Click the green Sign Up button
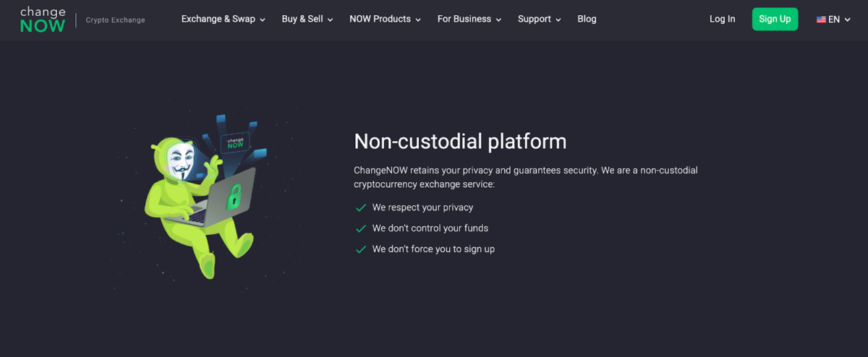Viewport: 868px width, 357px height. 775,20
